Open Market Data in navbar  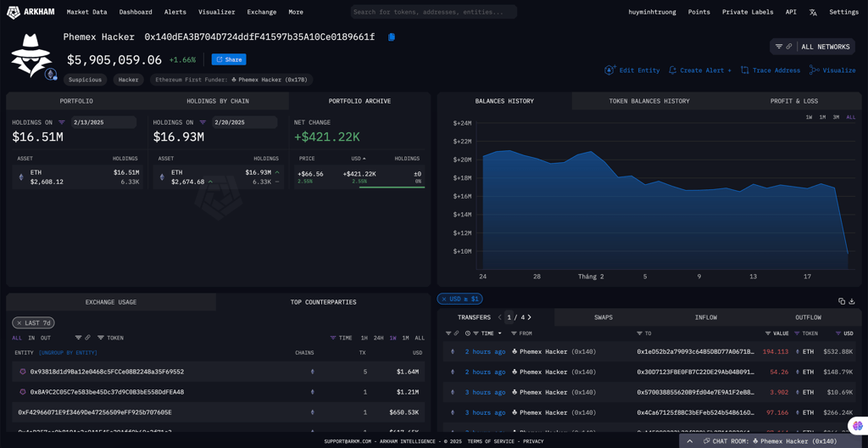[87, 12]
